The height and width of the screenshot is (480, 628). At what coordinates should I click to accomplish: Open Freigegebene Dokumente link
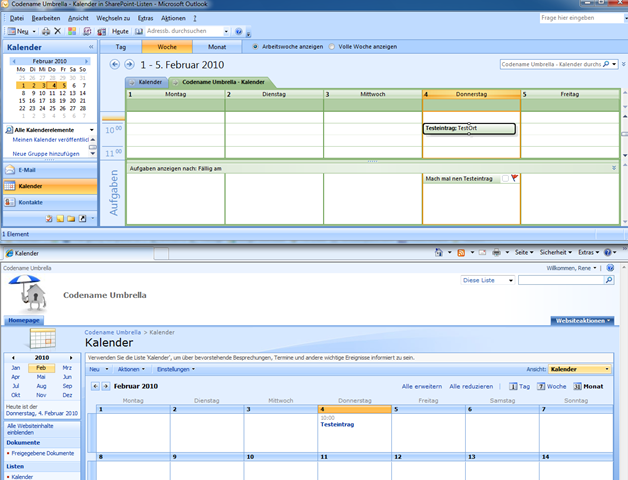pyautogui.click(x=42, y=453)
